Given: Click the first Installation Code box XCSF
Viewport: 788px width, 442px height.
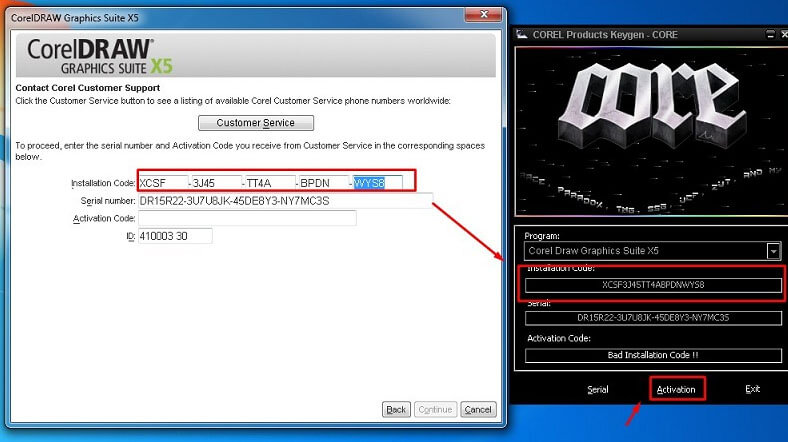Looking at the screenshot, I should (x=162, y=183).
